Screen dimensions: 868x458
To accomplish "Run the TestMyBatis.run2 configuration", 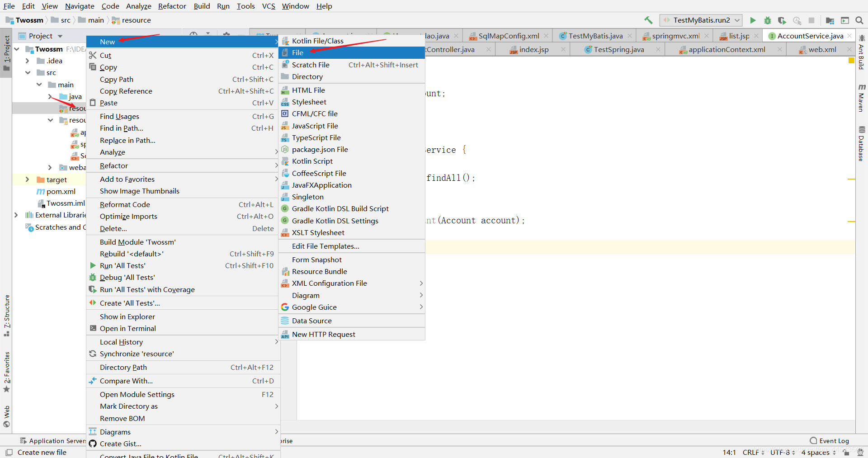I will [753, 20].
